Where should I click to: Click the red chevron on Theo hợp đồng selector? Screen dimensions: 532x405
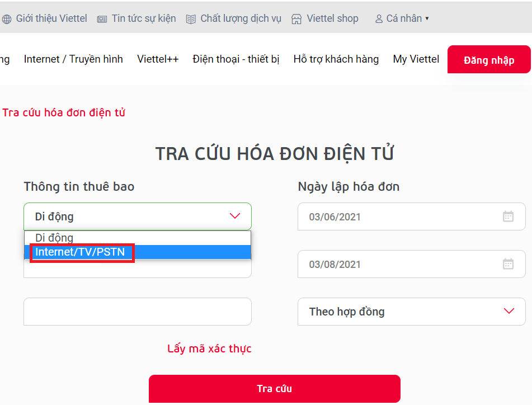(509, 312)
